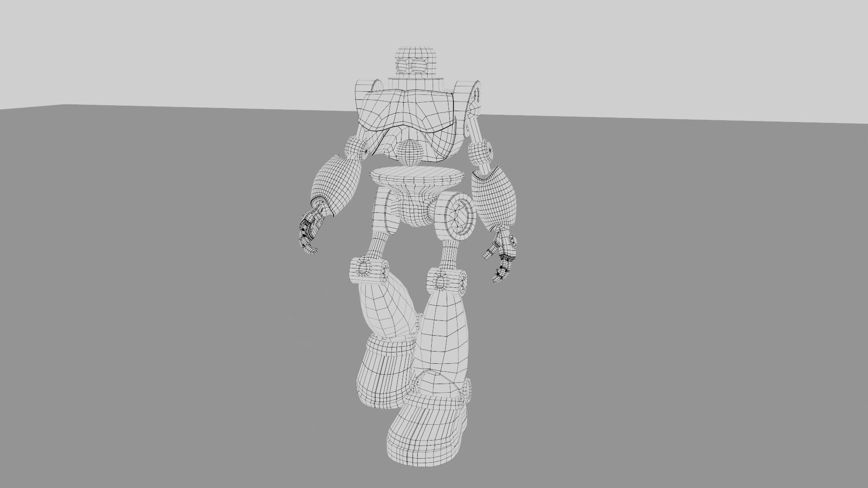The image size is (868, 488).
Task: Click the dark gray ground plane
Action: pos(181,316)
